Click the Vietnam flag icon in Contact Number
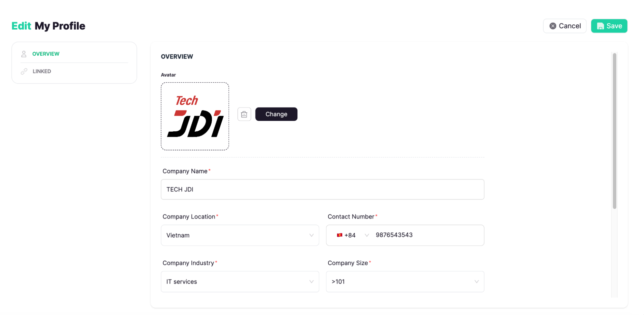 click(339, 235)
